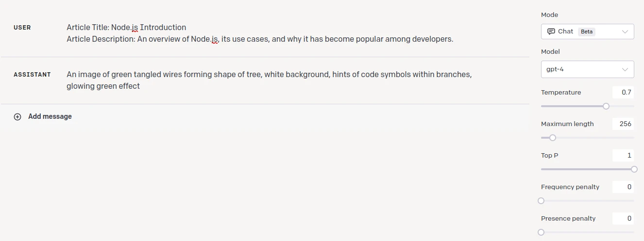Click the Top P slider handle
Image resolution: width=644 pixels, height=241 pixels.
[634, 169]
